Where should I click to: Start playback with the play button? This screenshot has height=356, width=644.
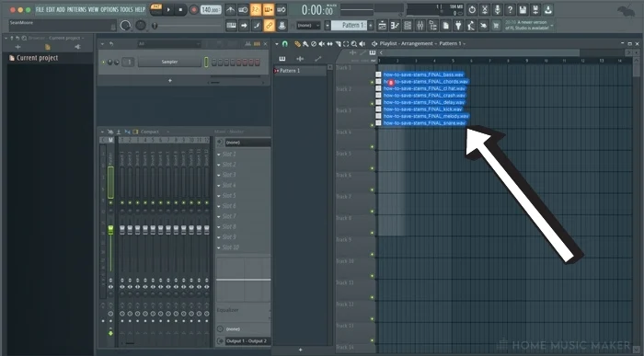pos(168,9)
